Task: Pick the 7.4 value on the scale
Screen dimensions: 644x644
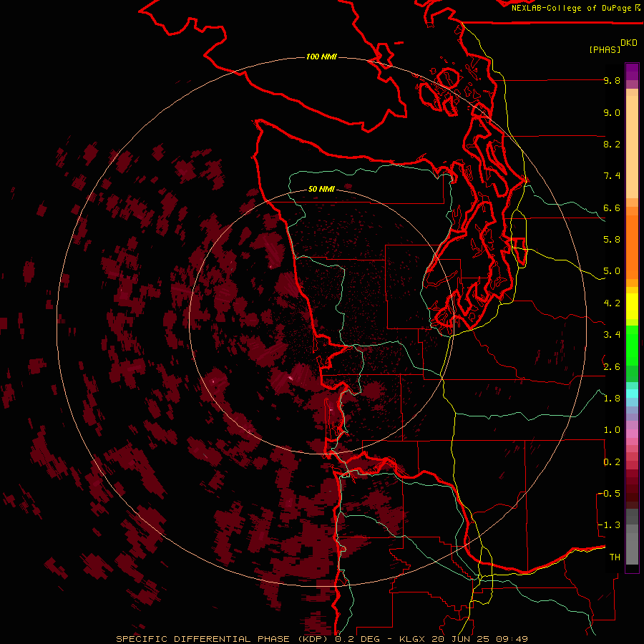Action: coord(612,176)
